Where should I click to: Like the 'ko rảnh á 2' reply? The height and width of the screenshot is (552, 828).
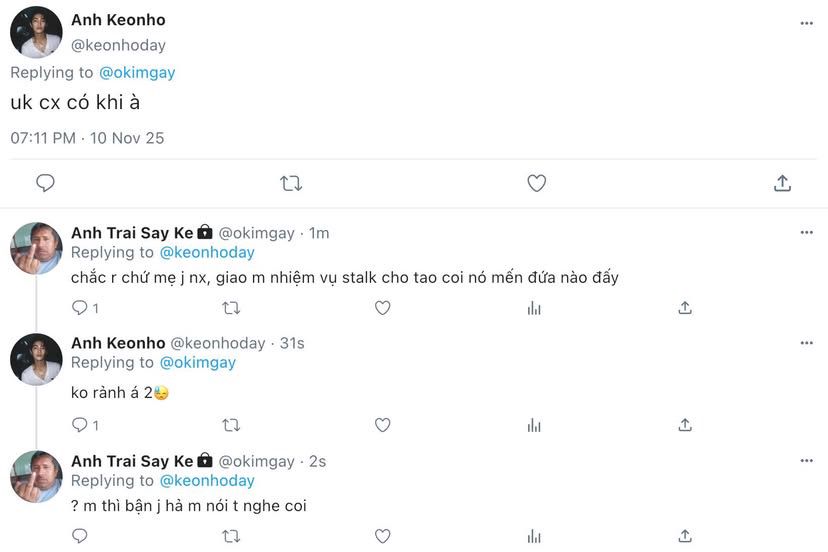382,425
